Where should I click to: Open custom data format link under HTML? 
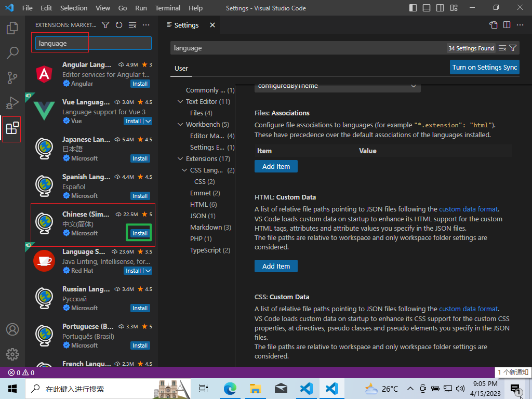(x=468, y=209)
